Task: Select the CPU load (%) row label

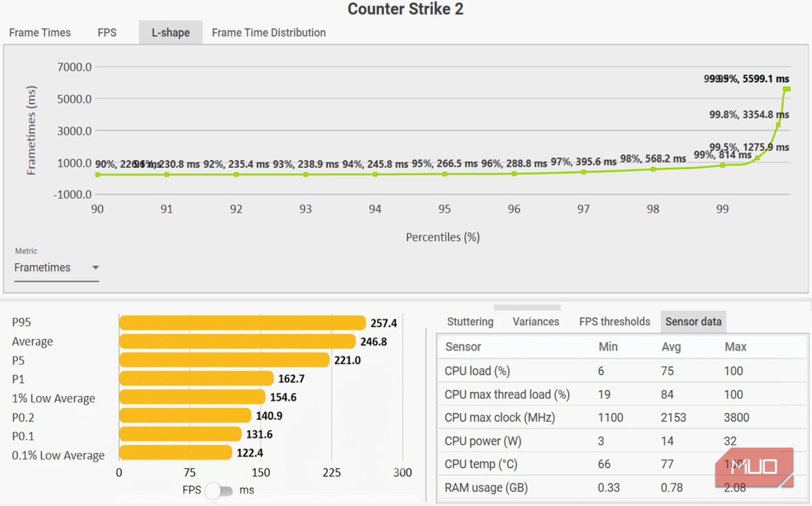Action: click(477, 371)
